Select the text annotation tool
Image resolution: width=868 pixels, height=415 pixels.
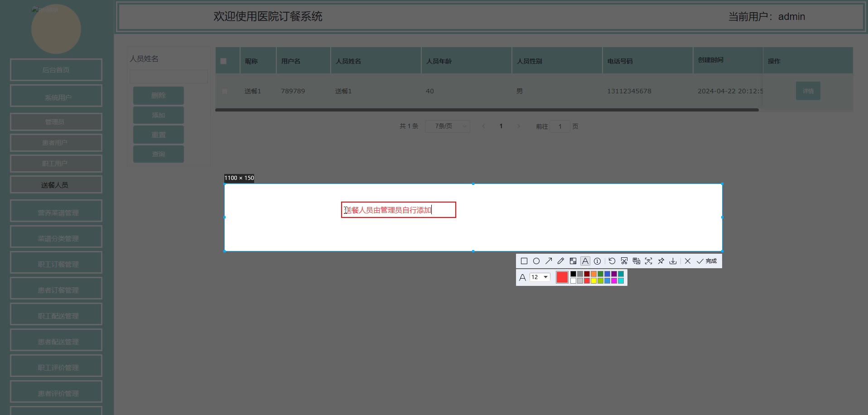[585, 261]
